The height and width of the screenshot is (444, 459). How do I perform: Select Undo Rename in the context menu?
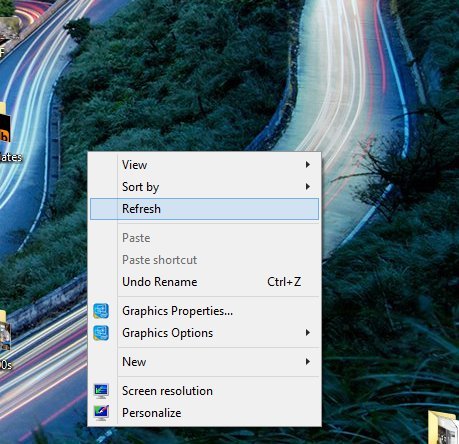204,282
